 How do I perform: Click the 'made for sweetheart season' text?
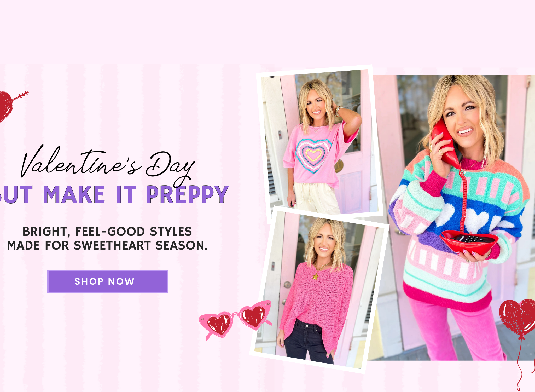coord(107,245)
